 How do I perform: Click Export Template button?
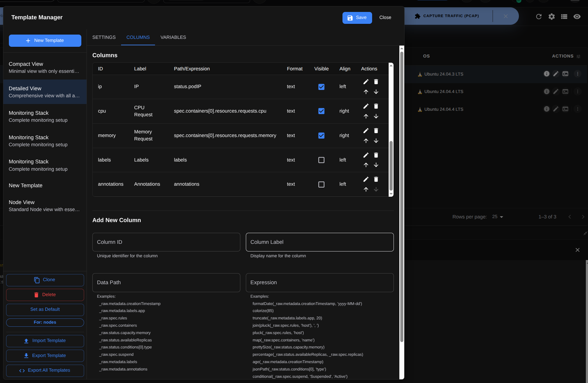click(45, 355)
